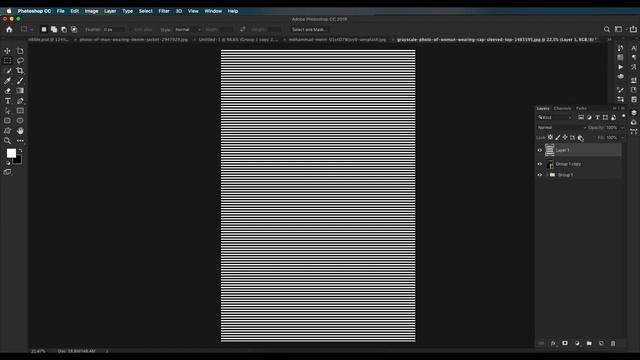Open the Style Normal dropdown in options bar

[x=188, y=29]
